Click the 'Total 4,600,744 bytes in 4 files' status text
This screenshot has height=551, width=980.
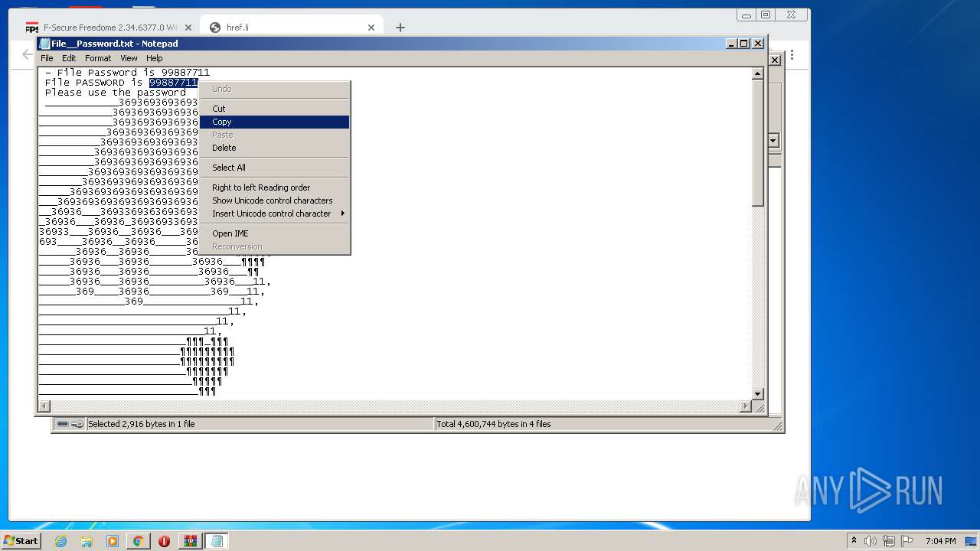tap(494, 424)
